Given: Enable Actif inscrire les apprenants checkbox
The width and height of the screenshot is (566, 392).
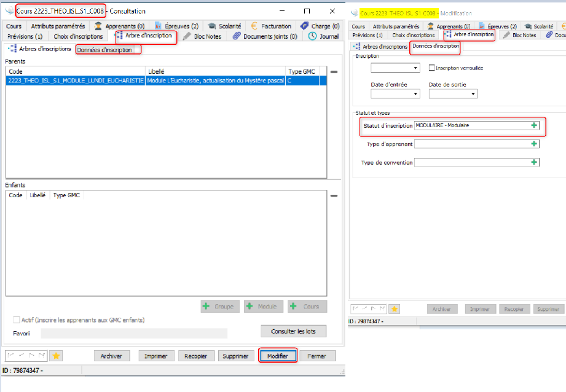Looking at the screenshot, I should click(x=17, y=320).
